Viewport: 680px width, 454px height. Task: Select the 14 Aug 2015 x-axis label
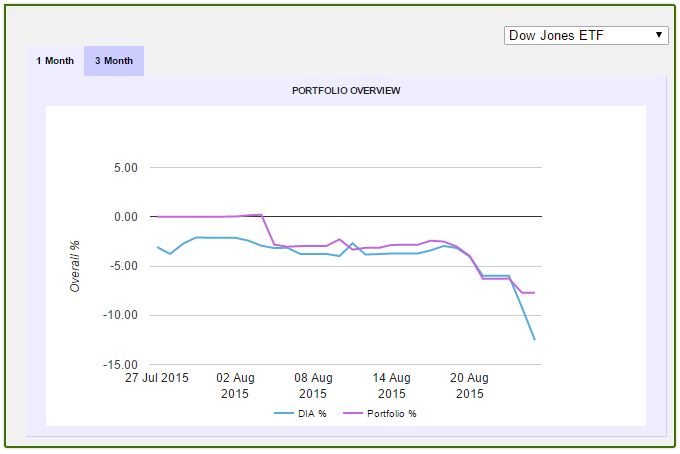[x=392, y=385]
